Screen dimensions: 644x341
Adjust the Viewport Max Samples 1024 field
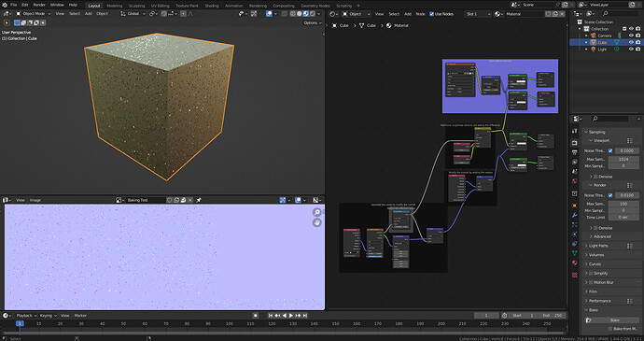pyautogui.click(x=623, y=159)
